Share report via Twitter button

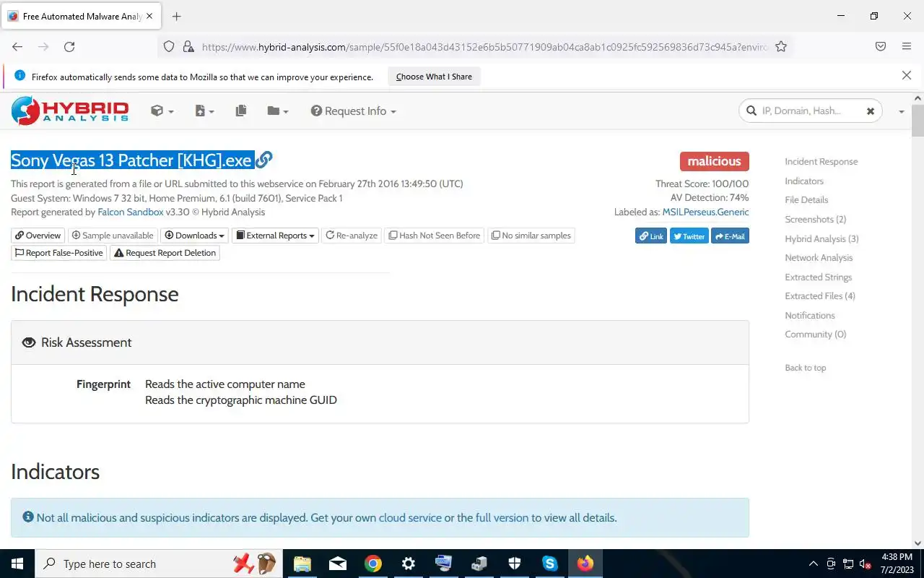689,236
